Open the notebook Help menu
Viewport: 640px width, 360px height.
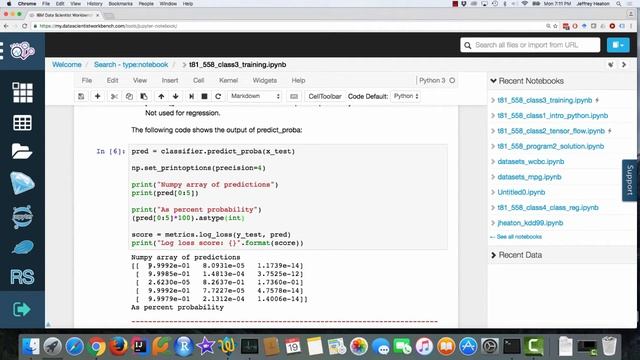tap(298, 80)
